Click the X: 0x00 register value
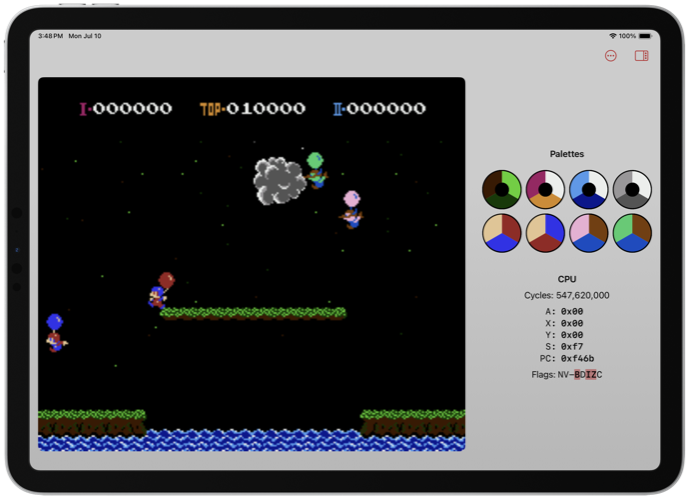The width and height of the screenshot is (690, 500). [564, 324]
